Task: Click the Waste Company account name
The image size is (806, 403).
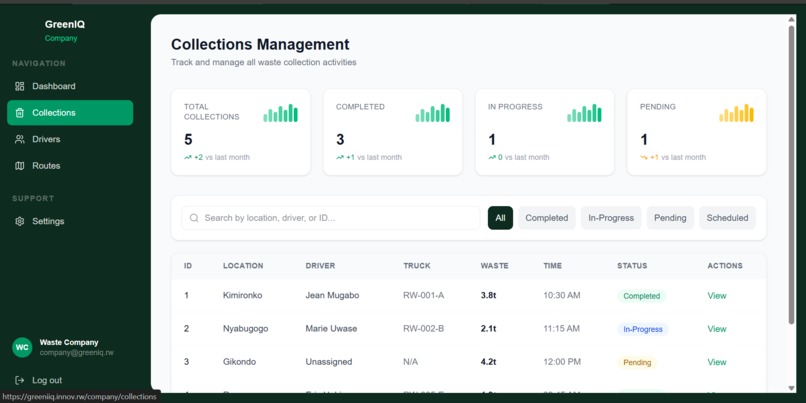Action: pyautogui.click(x=69, y=342)
